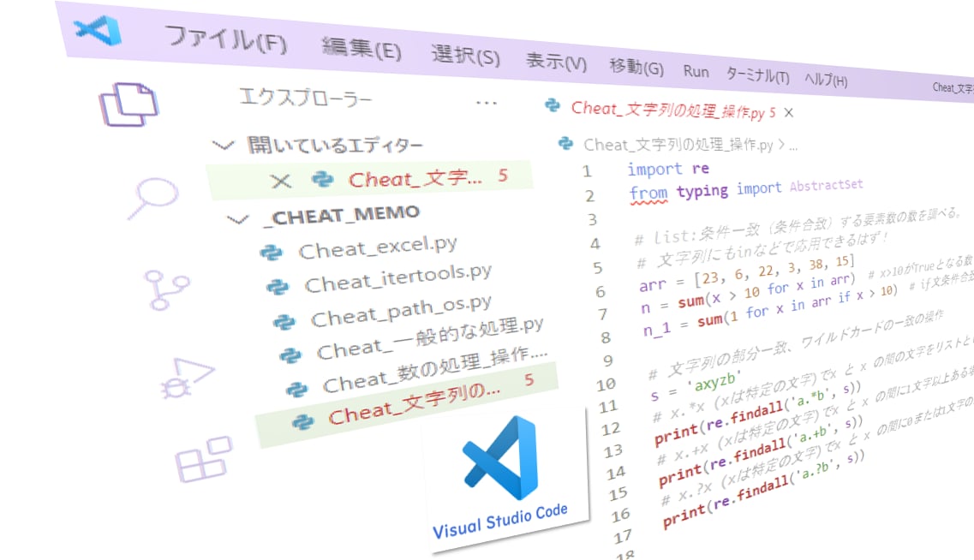Open Cheat_一般的な処理.py in the explorer

(430, 338)
